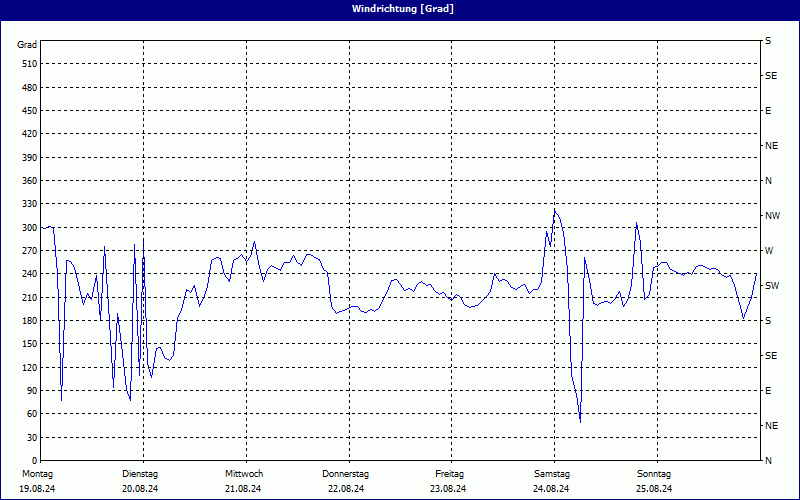Select the Freitag day label
The width and height of the screenshot is (800, 500).
tap(449, 474)
